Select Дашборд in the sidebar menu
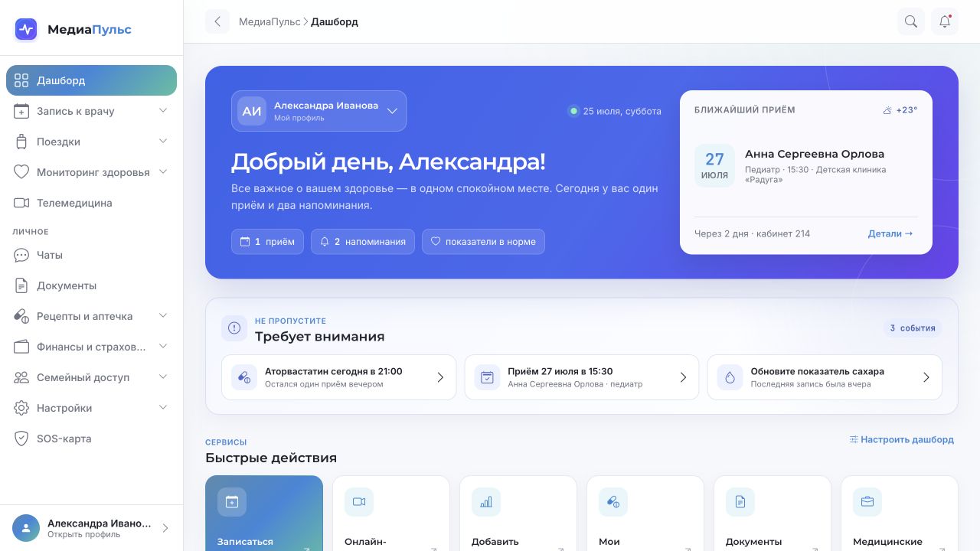The width and height of the screenshot is (980, 551). click(91, 80)
